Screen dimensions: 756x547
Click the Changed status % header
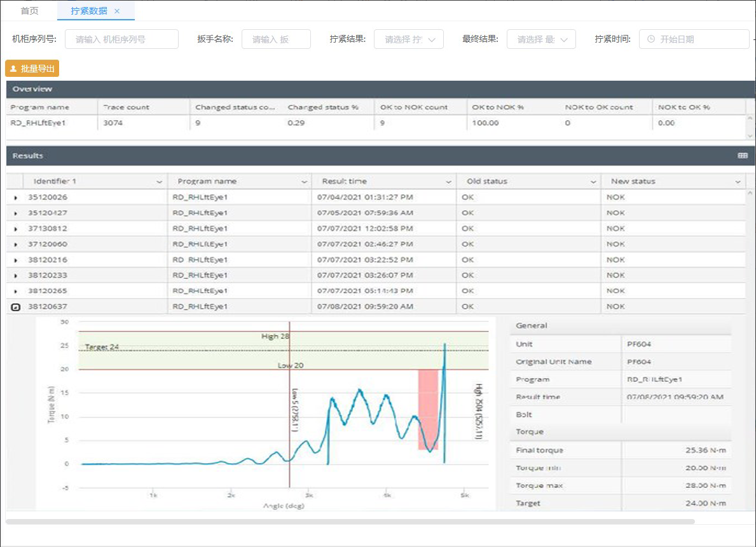tap(323, 107)
